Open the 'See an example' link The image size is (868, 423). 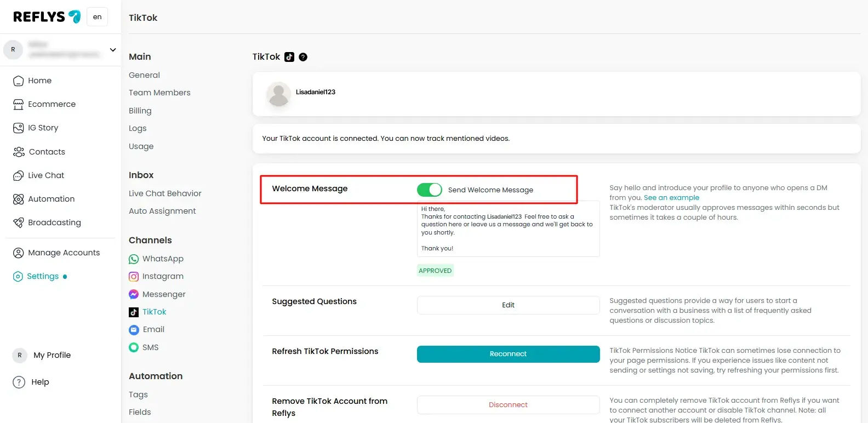click(x=671, y=198)
